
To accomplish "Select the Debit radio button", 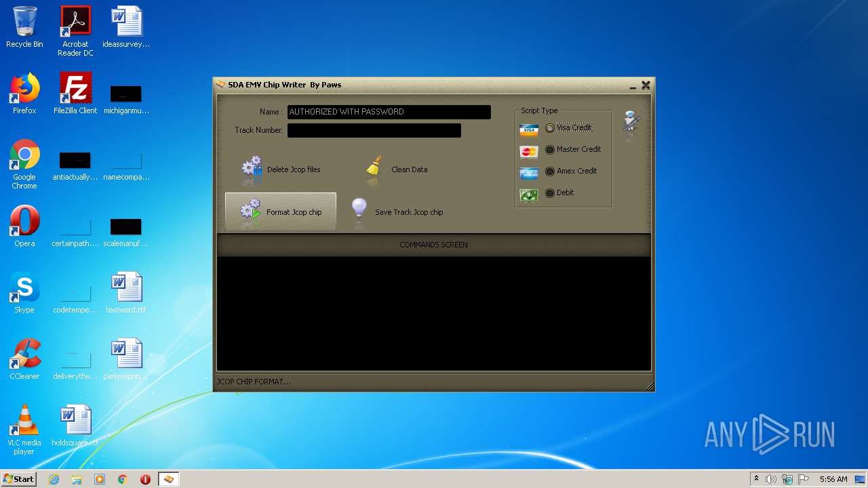I will coord(550,192).
